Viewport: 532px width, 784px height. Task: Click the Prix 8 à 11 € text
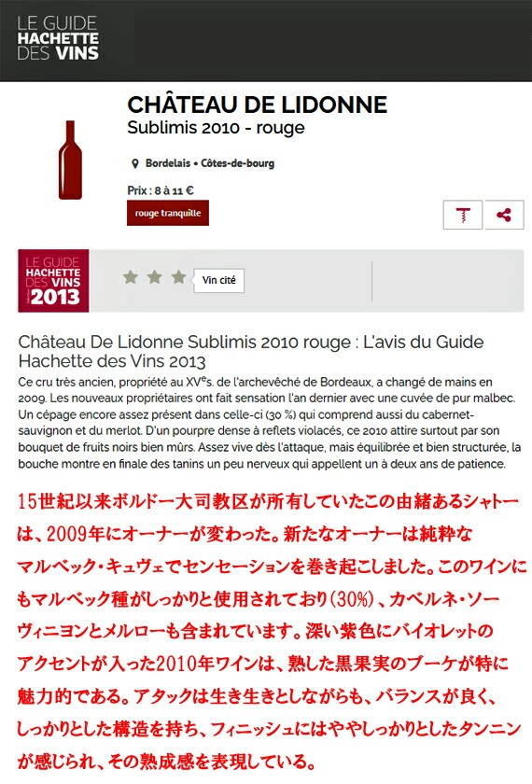click(161, 190)
